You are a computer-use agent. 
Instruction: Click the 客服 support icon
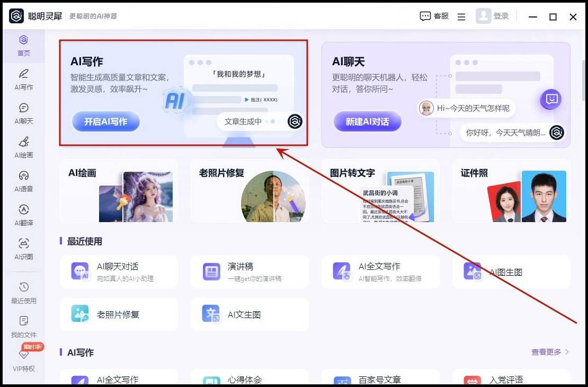click(x=434, y=16)
